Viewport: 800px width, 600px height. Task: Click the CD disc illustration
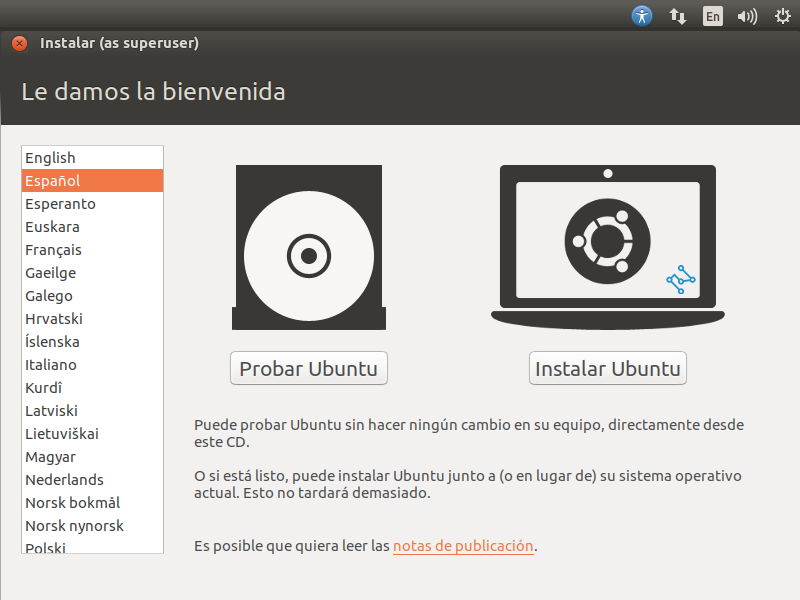[x=309, y=247]
